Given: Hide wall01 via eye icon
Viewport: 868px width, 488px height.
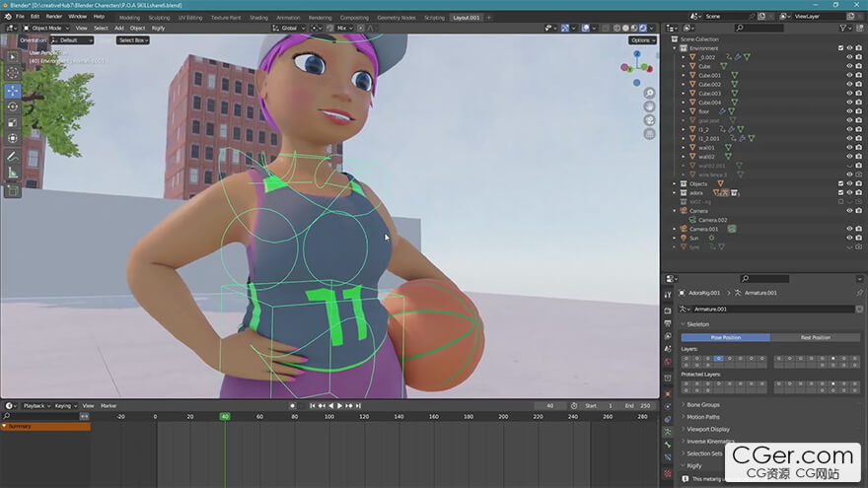Looking at the screenshot, I should 849,148.
